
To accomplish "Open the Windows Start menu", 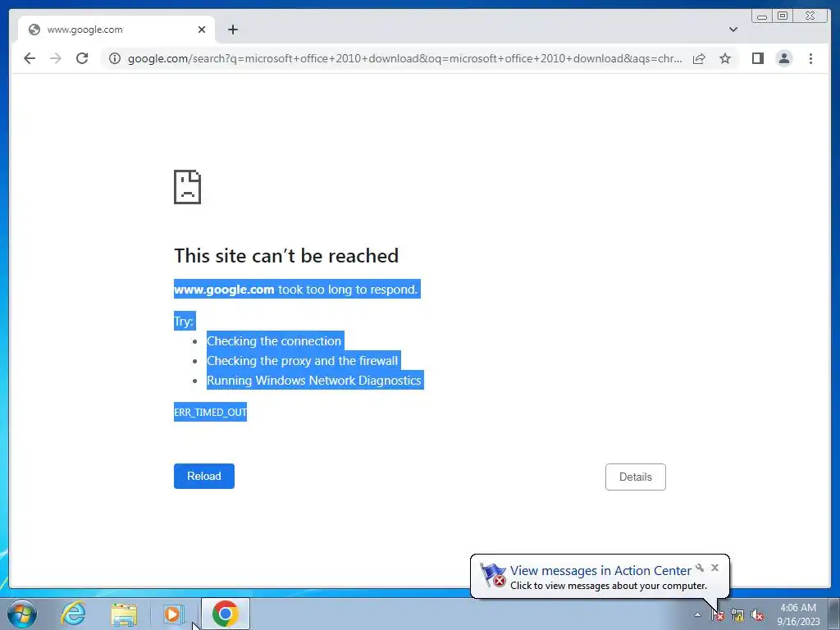I will pos(21,614).
